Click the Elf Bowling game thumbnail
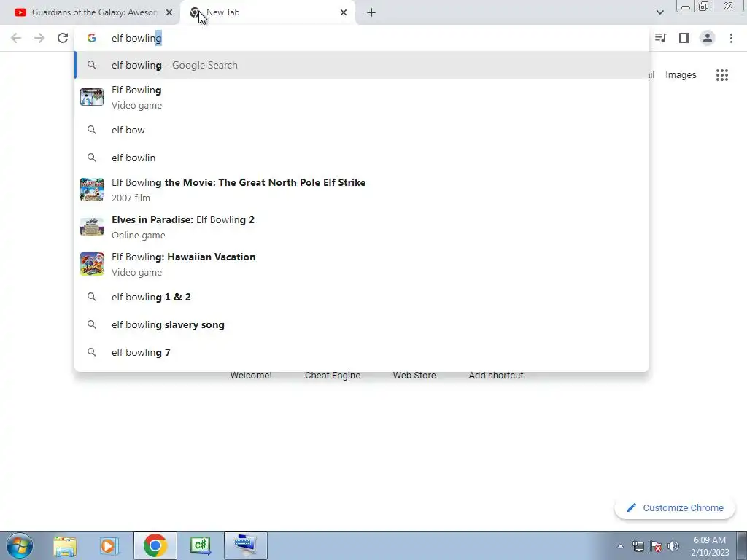Viewport: 747px width, 560px height. tap(91, 97)
